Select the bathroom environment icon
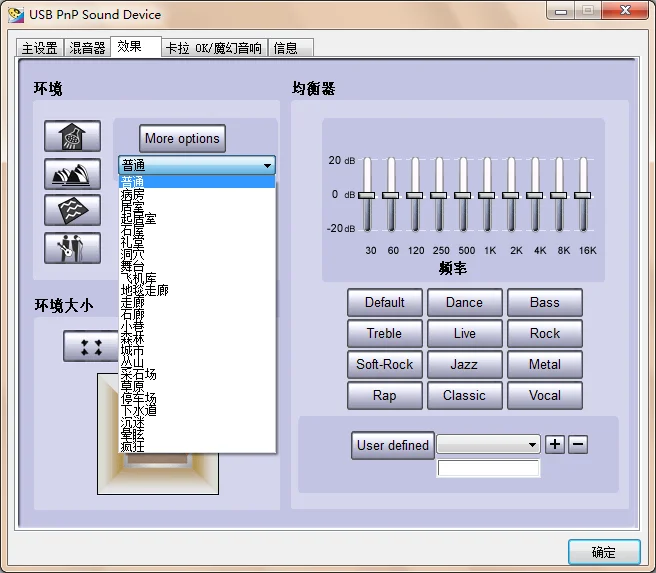The width and height of the screenshot is (656, 573). [x=72, y=136]
